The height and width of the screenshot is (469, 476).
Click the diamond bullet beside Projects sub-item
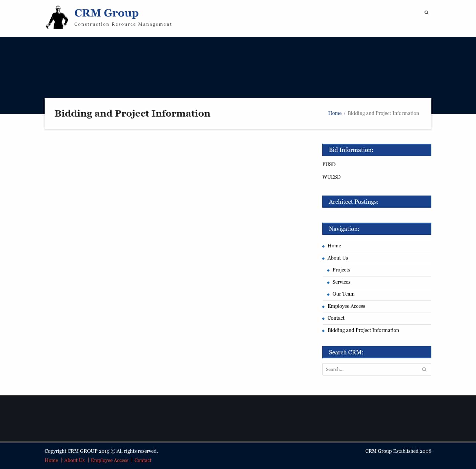click(x=328, y=270)
